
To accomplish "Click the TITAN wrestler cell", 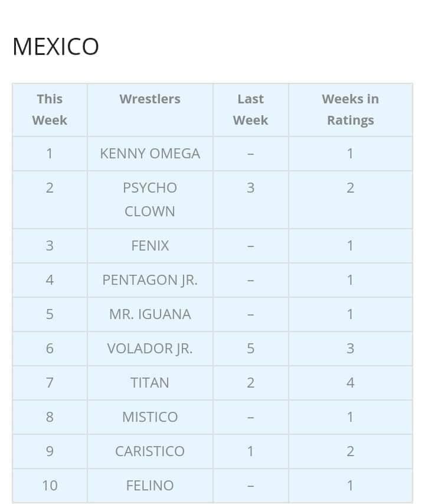I will point(150,383).
